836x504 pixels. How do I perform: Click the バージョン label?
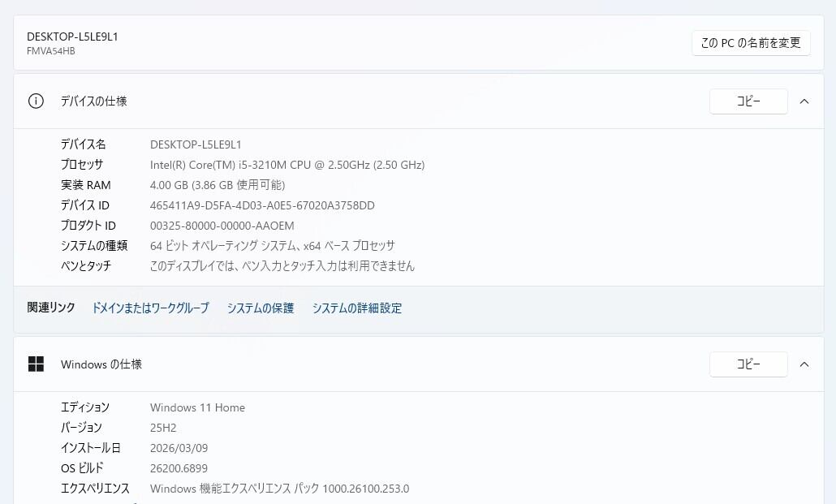81,428
